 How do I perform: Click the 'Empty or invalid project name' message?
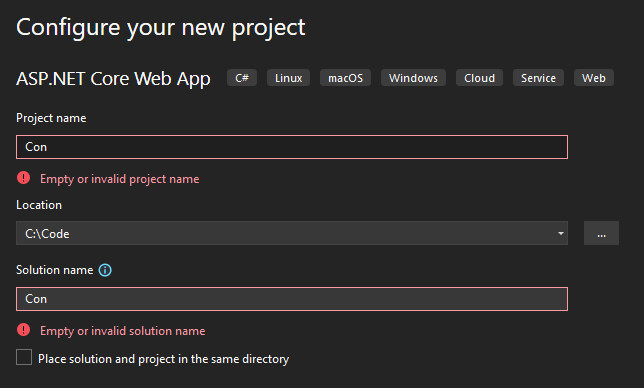[120, 179]
